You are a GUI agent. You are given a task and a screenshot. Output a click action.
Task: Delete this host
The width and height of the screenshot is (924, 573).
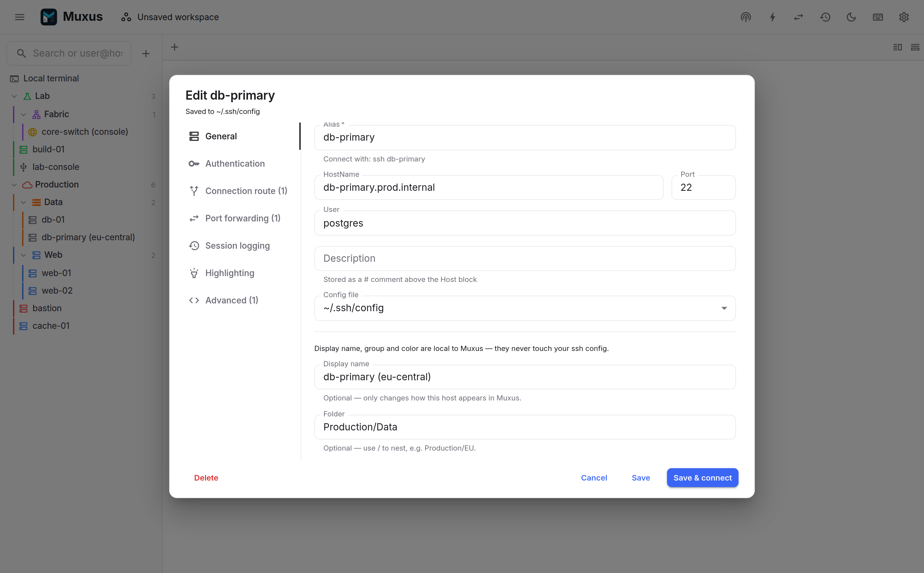pos(206,478)
